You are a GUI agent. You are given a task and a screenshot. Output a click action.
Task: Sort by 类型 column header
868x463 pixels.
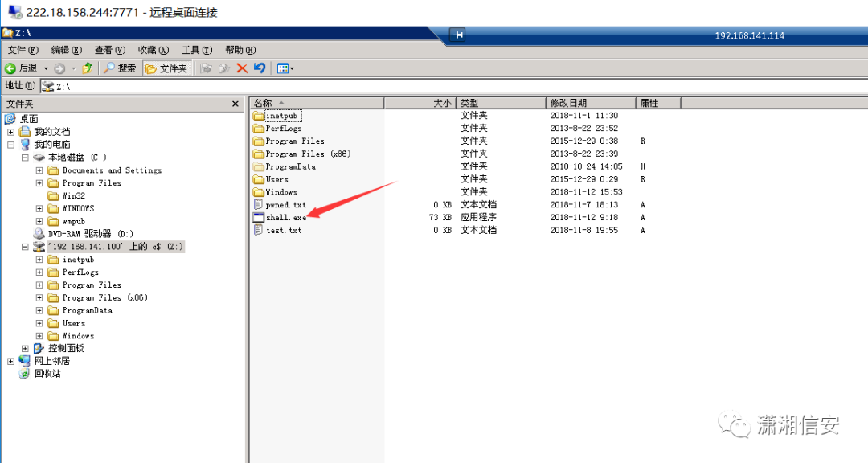pyautogui.click(x=501, y=103)
